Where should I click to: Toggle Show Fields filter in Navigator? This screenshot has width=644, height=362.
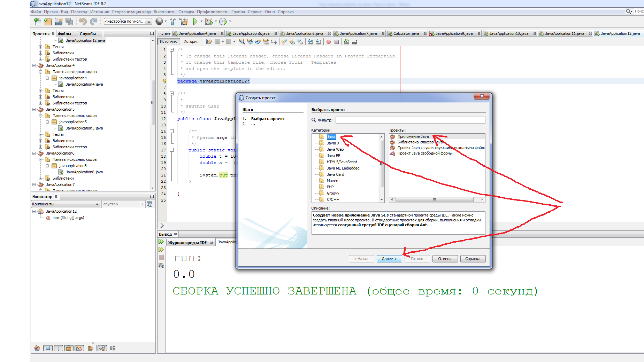click(48, 348)
